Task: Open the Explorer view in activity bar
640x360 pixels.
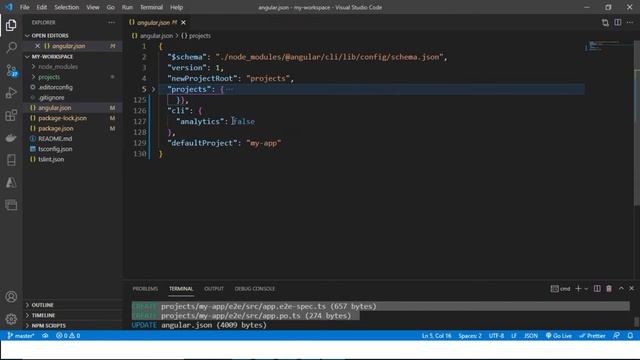Action: (x=11, y=25)
